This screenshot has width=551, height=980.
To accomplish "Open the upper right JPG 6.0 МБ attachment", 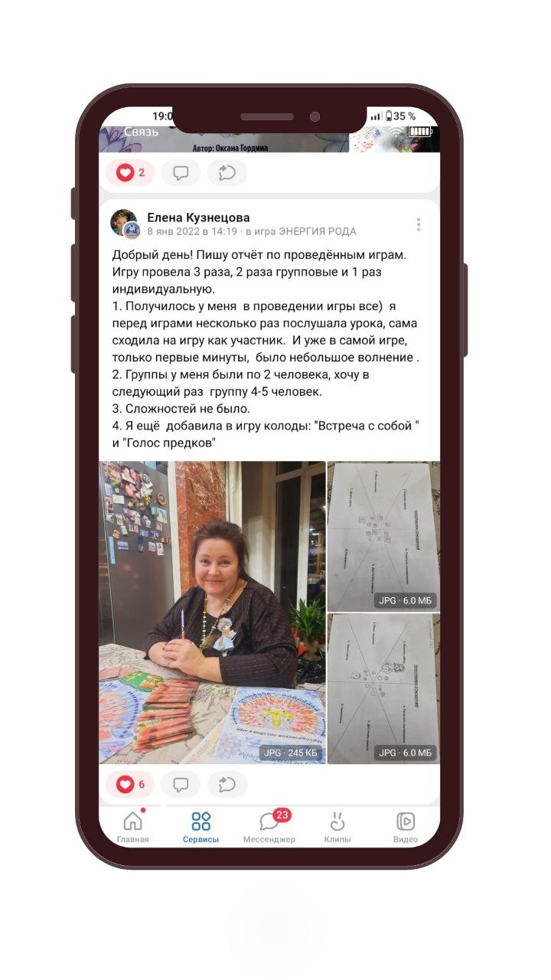I will 383,536.
